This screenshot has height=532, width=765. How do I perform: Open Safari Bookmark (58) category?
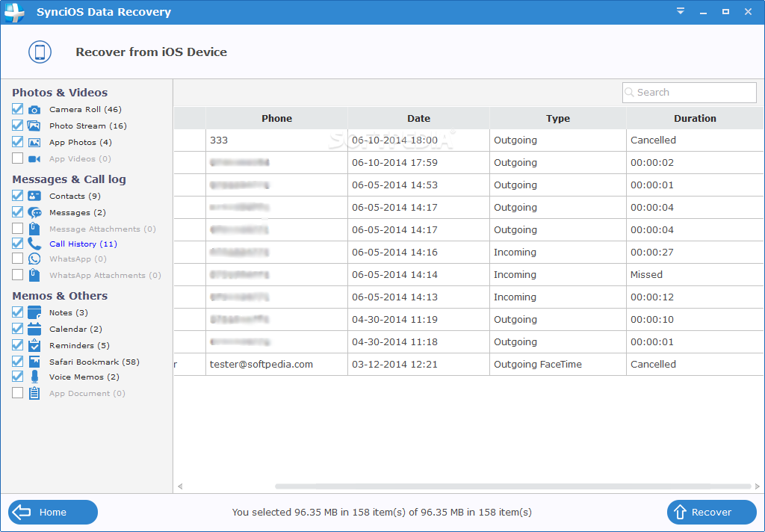(x=94, y=362)
